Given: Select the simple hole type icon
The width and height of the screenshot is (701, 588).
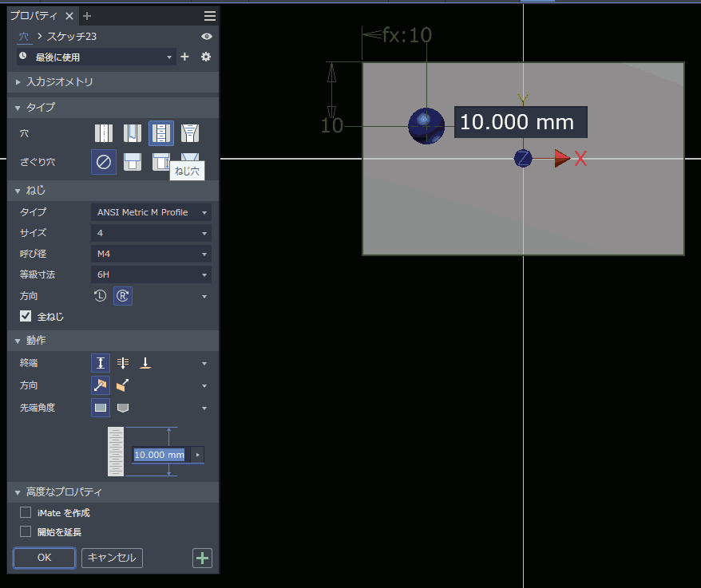Looking at the screenshot, I should pos(103,132).
